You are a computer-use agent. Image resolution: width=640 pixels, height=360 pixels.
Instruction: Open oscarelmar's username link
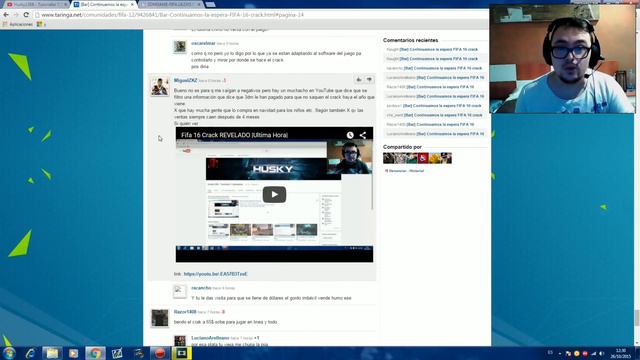203,43
